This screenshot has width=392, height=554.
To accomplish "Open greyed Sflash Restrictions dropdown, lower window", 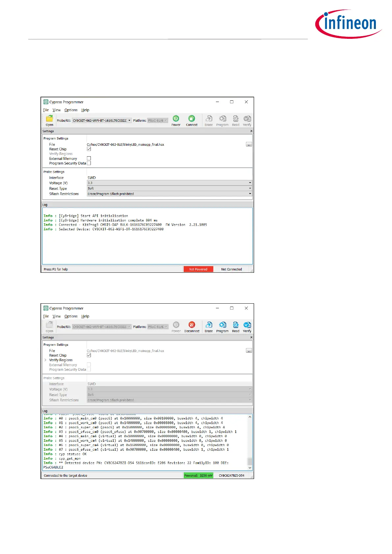I will click(170, 400).
